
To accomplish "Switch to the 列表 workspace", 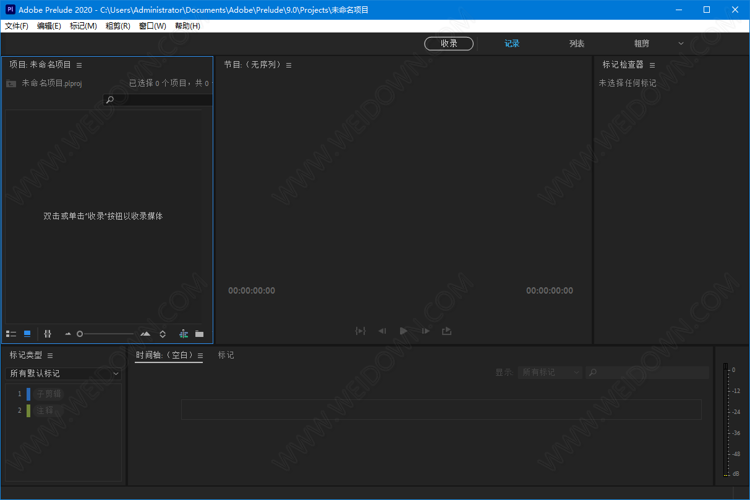I will (577, 44).
